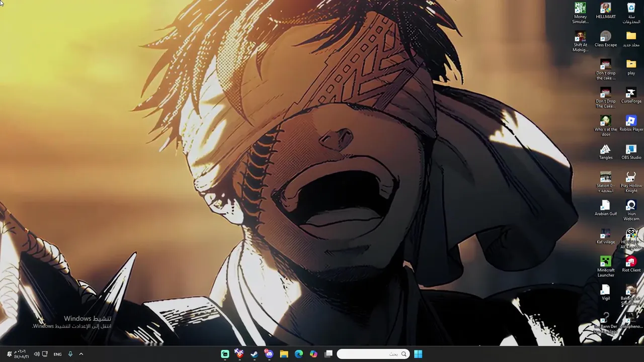
Task: Open the notification bell icon
Action: click(9, 354)
